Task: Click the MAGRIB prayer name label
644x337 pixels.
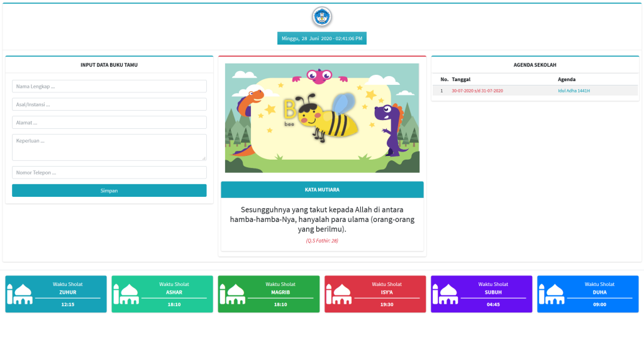Action: coord(280,292)
